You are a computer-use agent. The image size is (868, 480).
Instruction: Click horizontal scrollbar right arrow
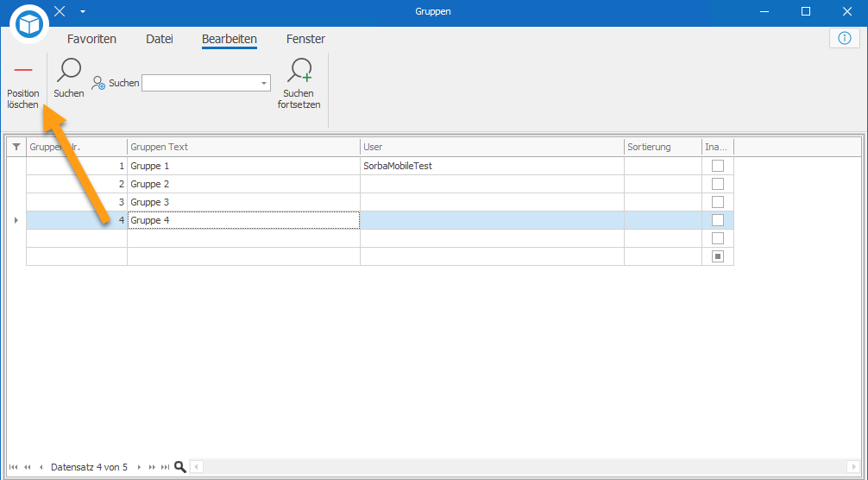(853, 466)
